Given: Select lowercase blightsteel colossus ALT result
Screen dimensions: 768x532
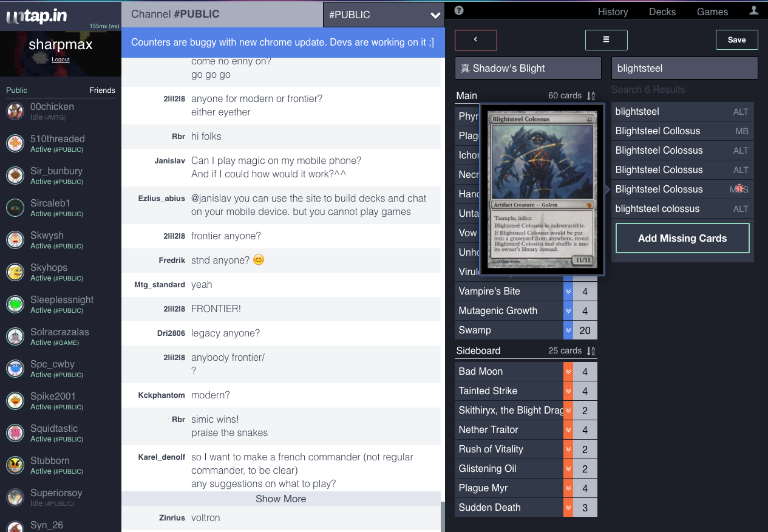Looking at the screenshot, I should coord(682,209).
